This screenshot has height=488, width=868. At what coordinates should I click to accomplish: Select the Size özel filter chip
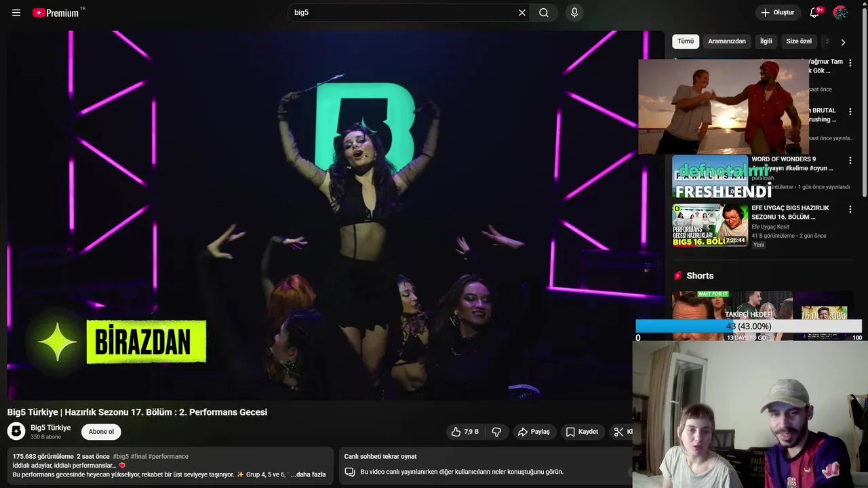click(799, 41)
